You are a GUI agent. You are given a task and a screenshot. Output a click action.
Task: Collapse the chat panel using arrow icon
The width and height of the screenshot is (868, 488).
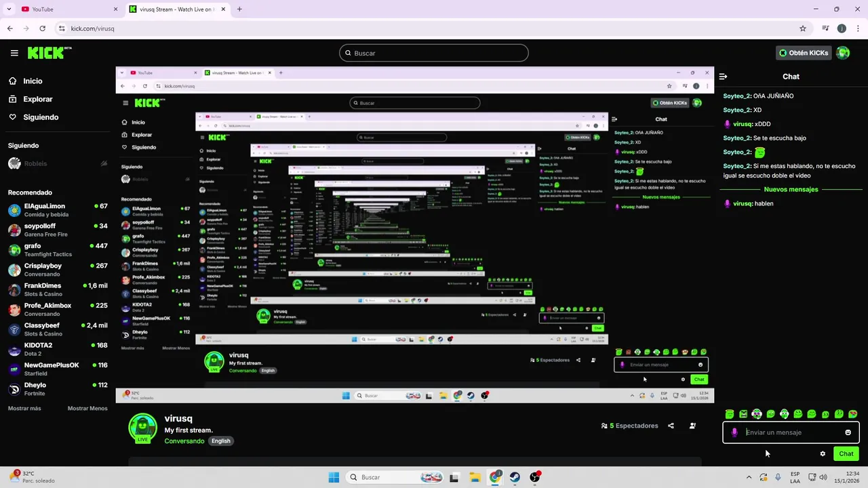[x=723, y=77]
